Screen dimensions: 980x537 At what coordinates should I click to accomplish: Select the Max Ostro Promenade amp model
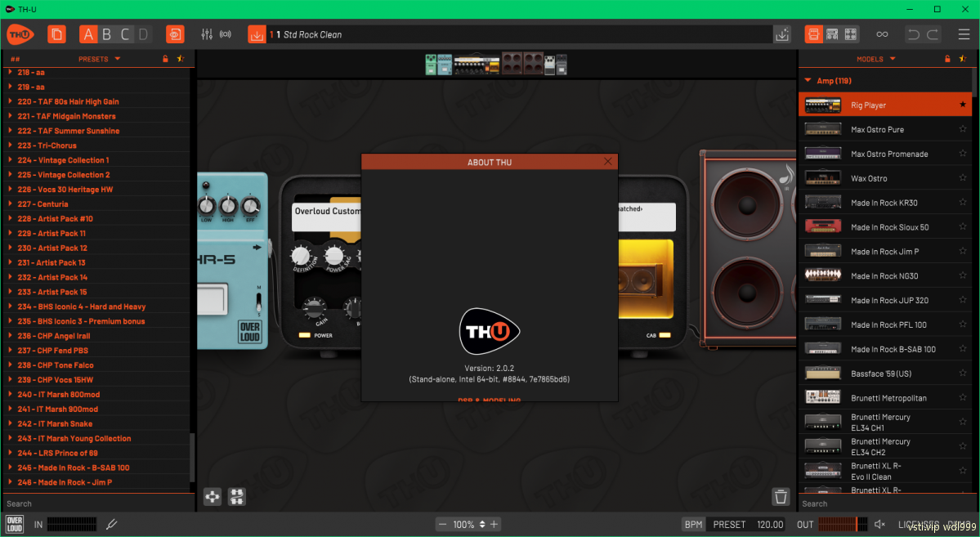tap(885, 154)
